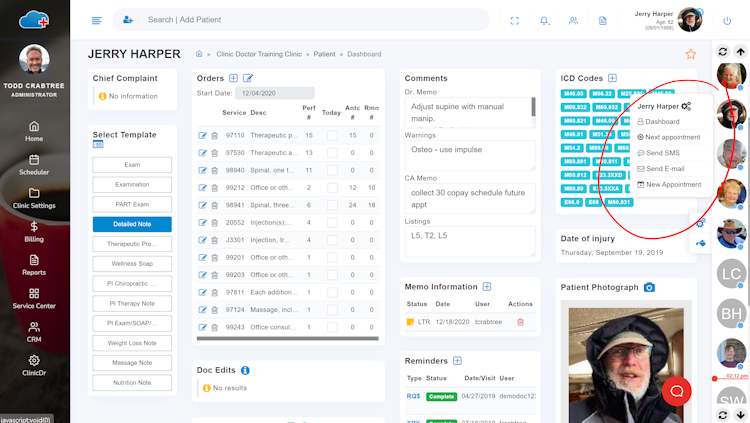
Task: Click the power logout icon
Action: tap(727, 21)
